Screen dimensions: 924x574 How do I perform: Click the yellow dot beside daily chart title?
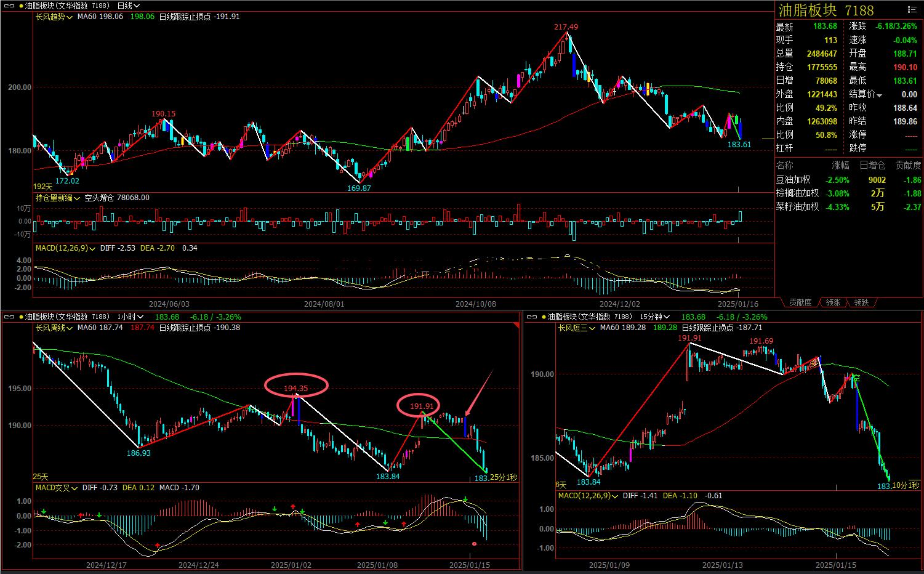22,6
